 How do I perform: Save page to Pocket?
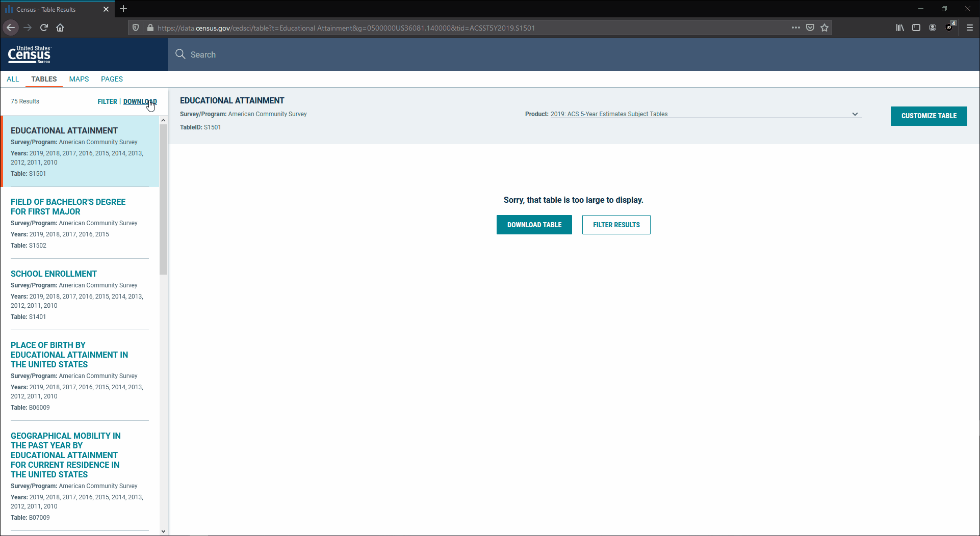(x=810, y=28)
